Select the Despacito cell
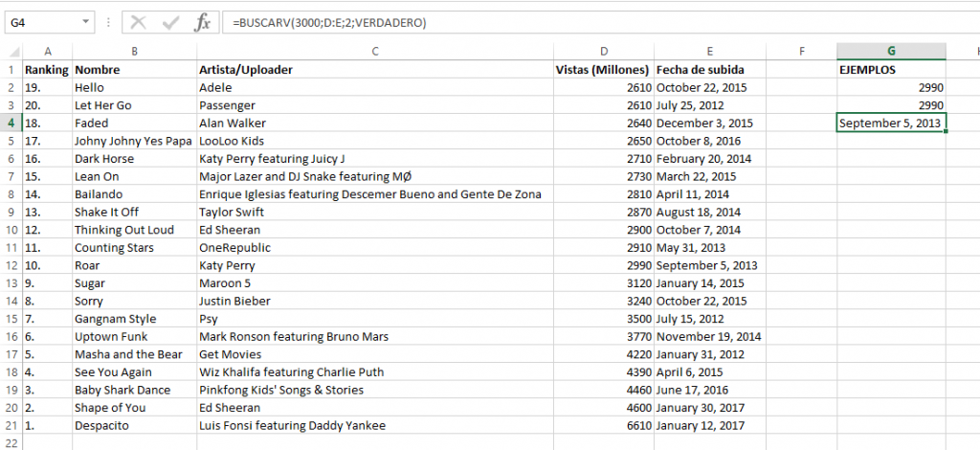 (133, 425)
